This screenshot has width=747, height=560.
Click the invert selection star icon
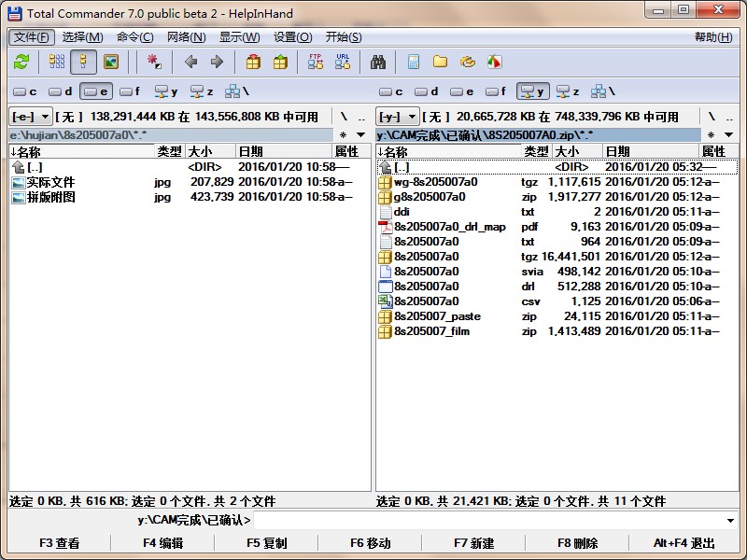point(154,62)
